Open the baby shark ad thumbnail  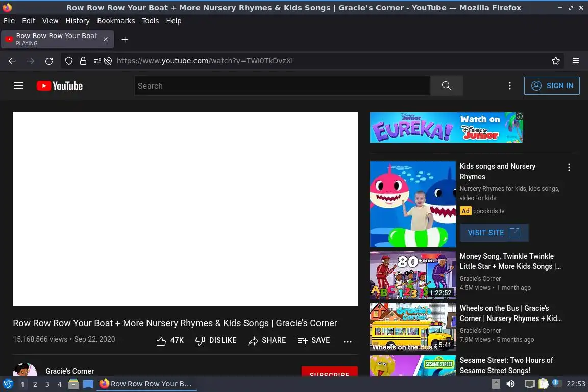tap(412, 204)
